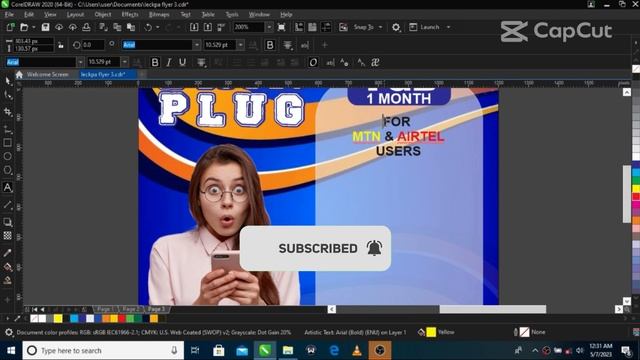
Task: Save the document with floppy icon
Action: click(45, 27)
